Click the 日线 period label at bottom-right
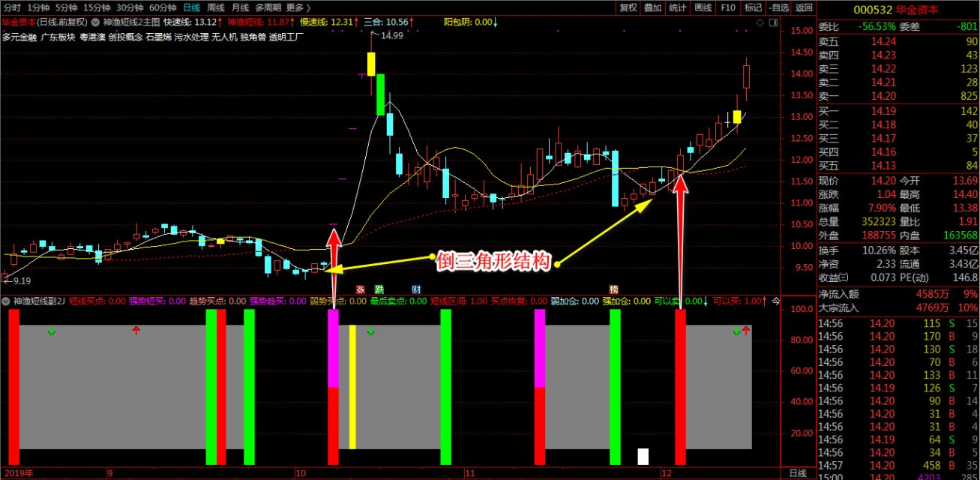Image resolution: width=980 pixels, height=480 pixels. point(799,474)
